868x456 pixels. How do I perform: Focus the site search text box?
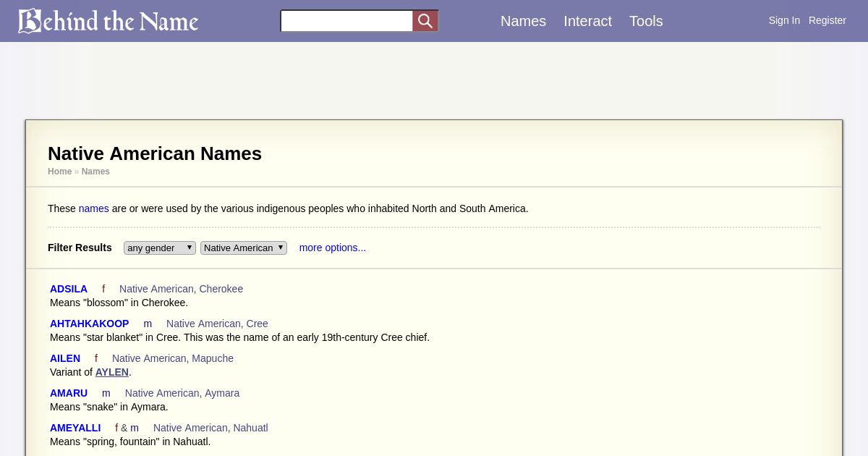[x=346, y=21]
